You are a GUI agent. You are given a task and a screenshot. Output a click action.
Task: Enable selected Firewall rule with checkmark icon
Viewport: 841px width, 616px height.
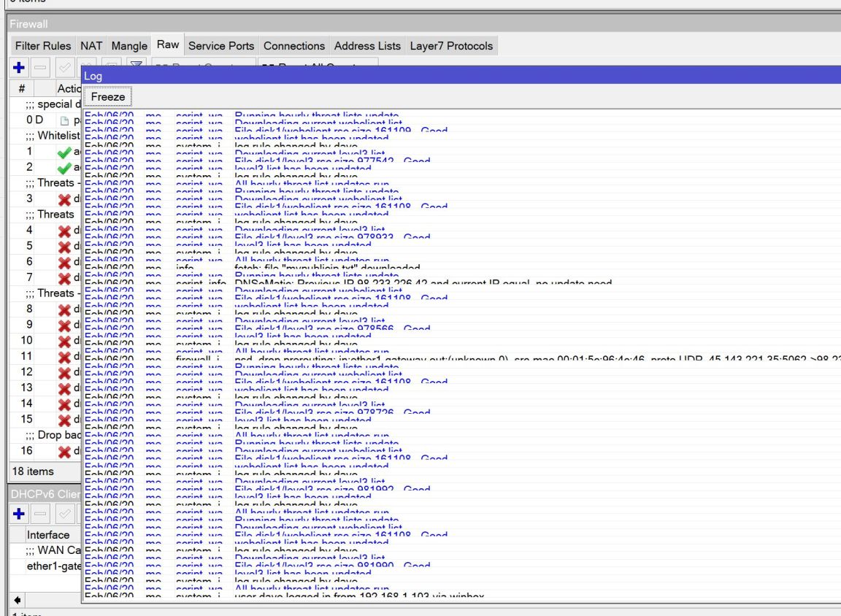(64, 68)
